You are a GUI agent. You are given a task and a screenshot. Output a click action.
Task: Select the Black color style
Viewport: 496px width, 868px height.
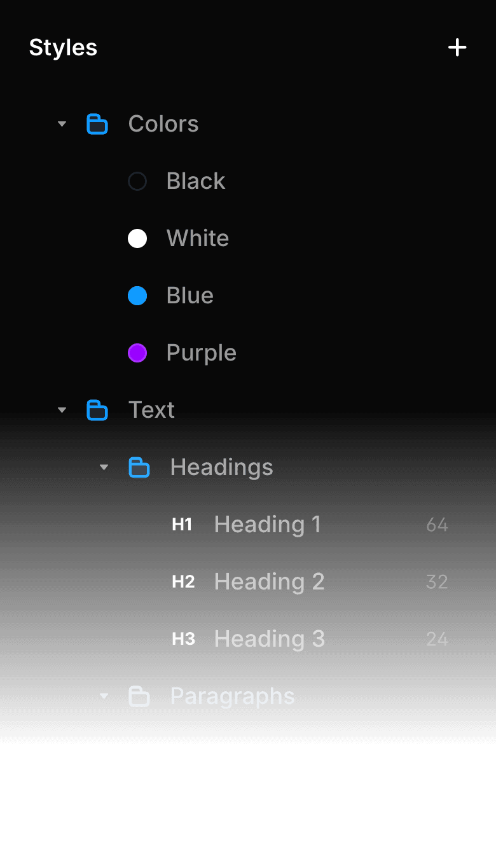pos(196,181)
